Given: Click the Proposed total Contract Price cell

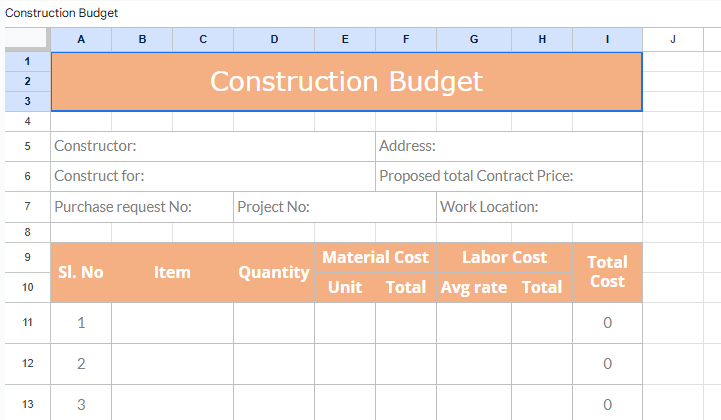Looking at the screenshot, I should tap(508, 176).
